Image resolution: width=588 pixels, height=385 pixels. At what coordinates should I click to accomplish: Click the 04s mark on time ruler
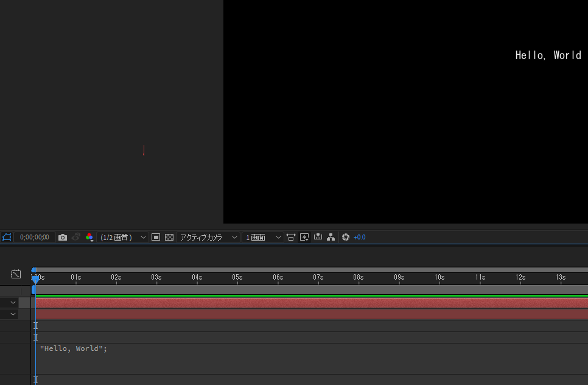pyautogui.click(x=197, y=277)
